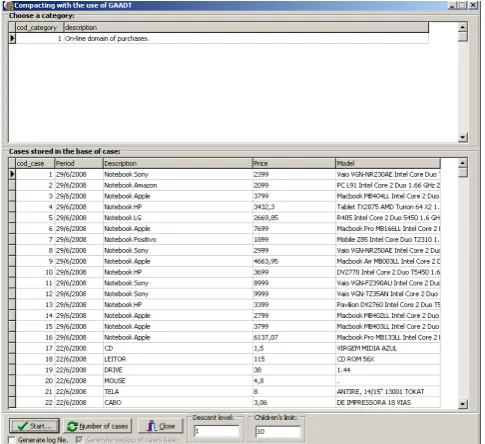
Task: Select price cell '115'
Action: tap(294, 359)
